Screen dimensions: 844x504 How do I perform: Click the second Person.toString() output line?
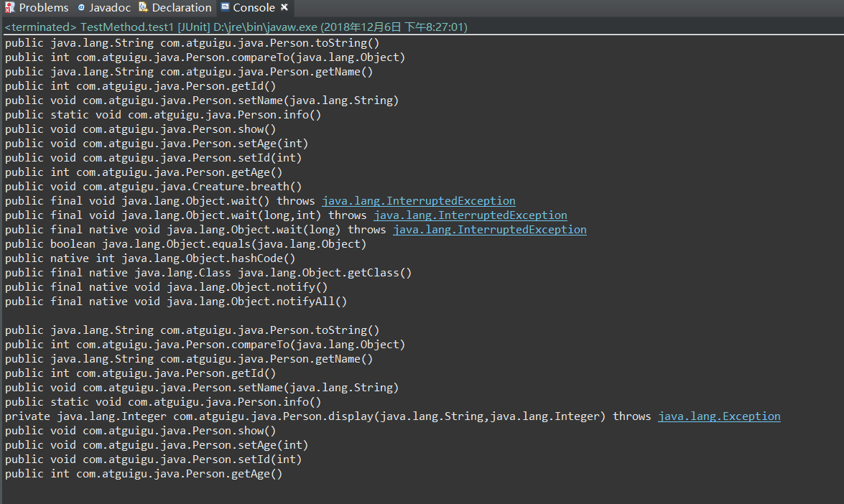[193, 330]
